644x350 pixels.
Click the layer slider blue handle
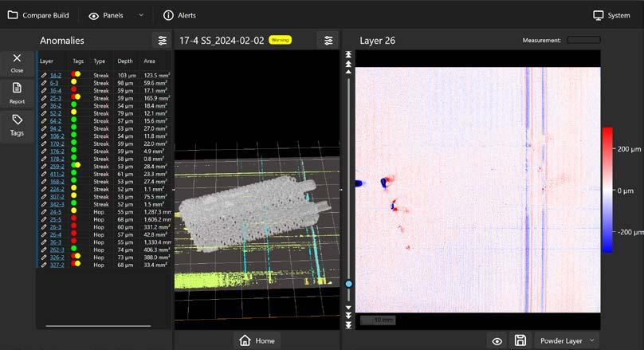pyautogui.click(x=348, y=284)
